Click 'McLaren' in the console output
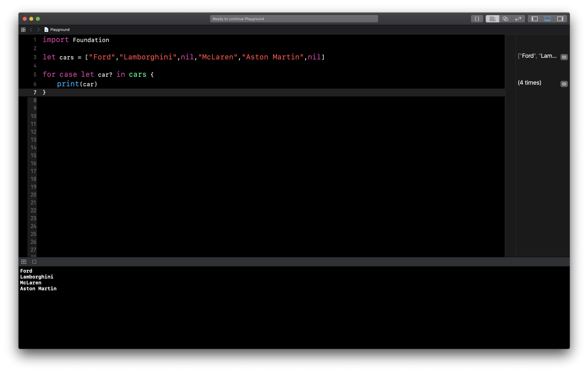This screenshot has width=588, height=373. tap(31, 283)
